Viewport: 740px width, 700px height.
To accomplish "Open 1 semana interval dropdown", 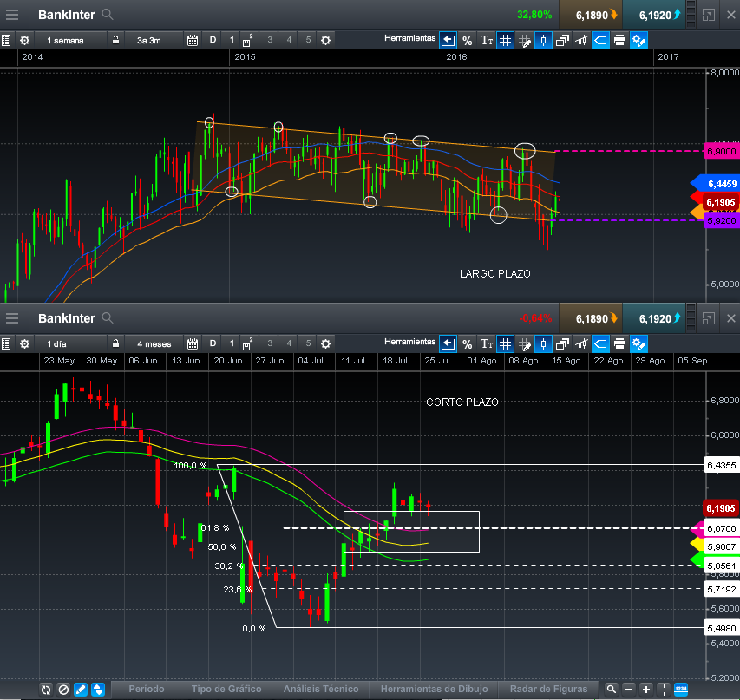I will pyautogui.click(x=70, y=40).
